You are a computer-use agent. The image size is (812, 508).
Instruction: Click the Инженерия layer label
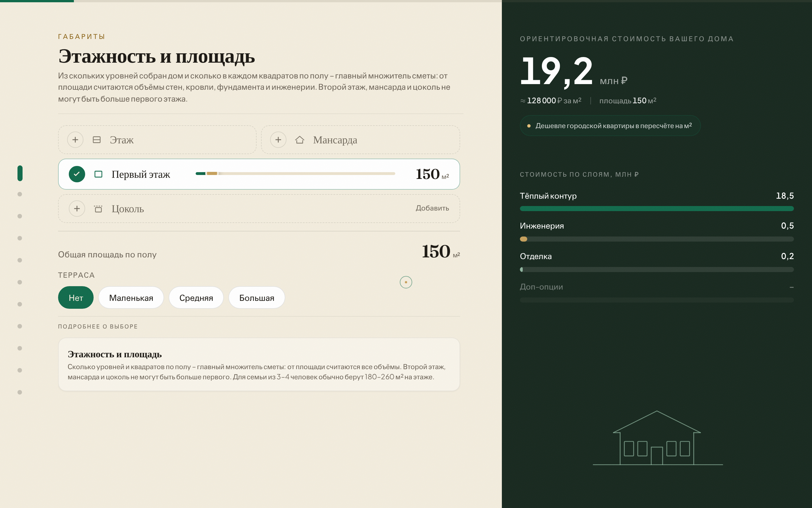coord(542,226)
